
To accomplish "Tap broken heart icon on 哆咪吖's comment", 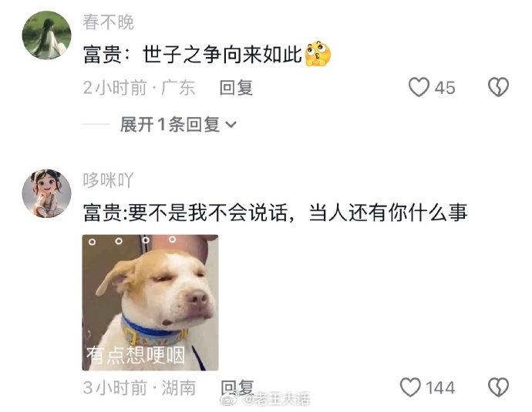I will coord(498,387).
